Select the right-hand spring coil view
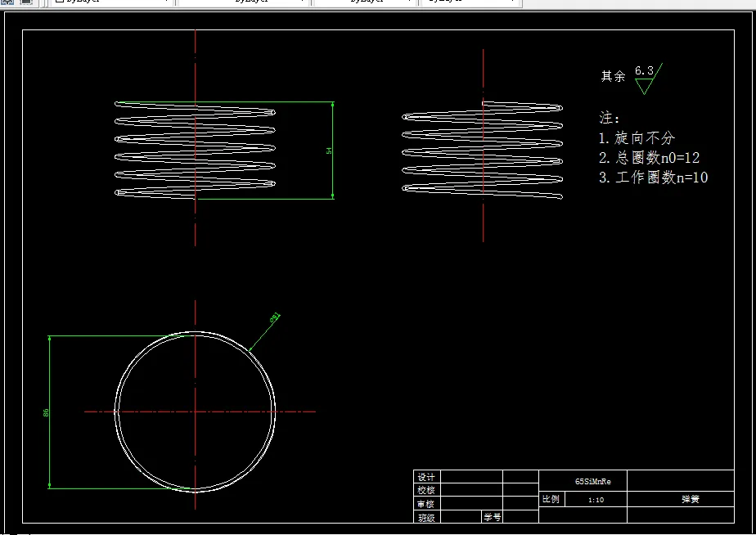 [x=482, y=151]
